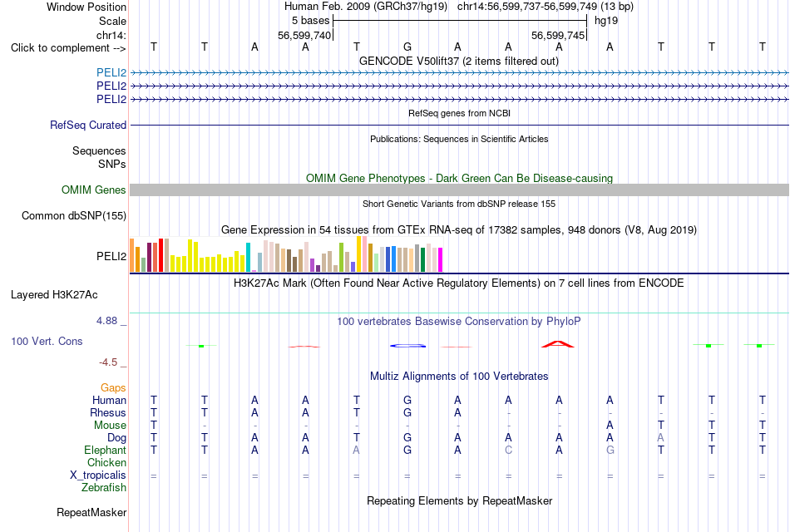790x532 pixels.
Task: Click 'Publications: Sequences in Scientific Articles' title
Action: 459,139
